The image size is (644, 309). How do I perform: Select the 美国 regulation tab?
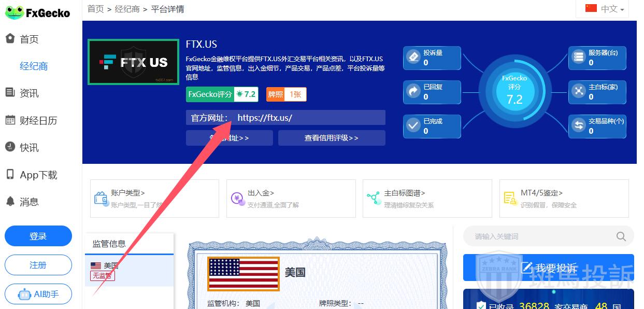point(130,270)
